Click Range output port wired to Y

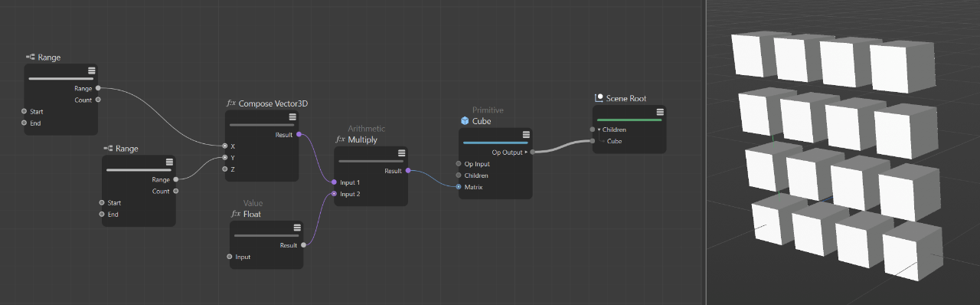176,179
